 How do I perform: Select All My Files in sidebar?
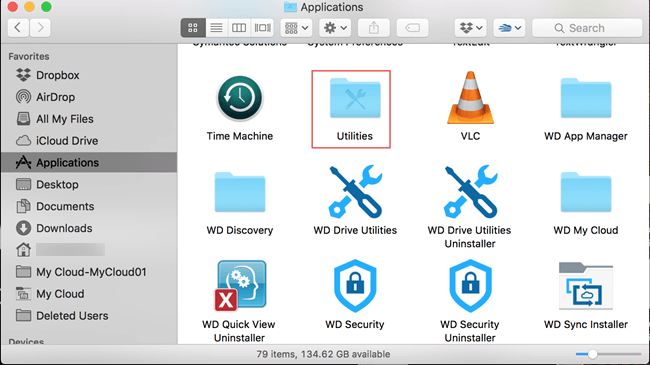pos(89,119)
